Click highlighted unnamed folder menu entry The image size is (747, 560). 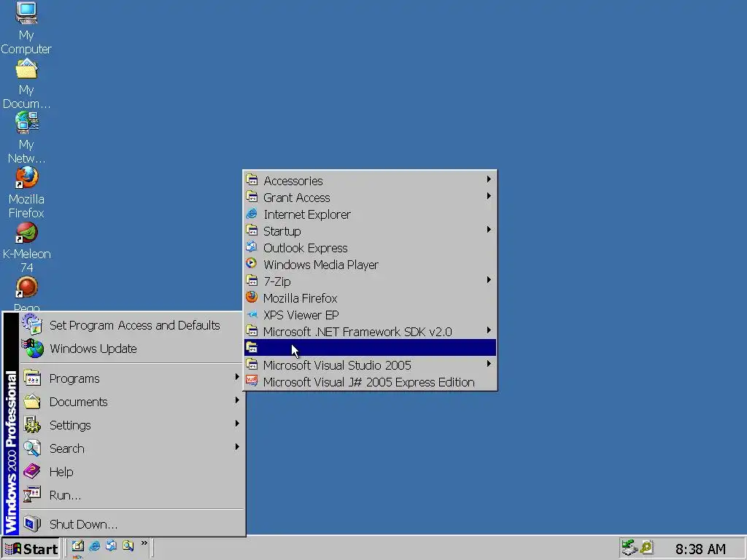click(370, 348)
